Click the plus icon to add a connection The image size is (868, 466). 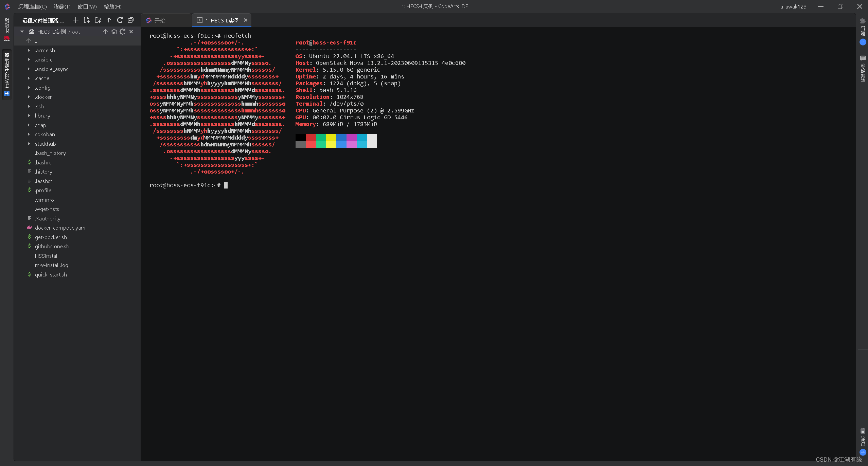tap(76, 20)
